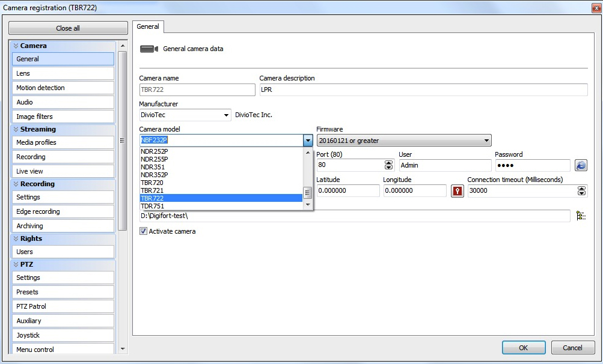The width and height of the screenshot is (603, 364).
Task: Expand the Firmware version dropdown
Action: (x=486, y=141)
